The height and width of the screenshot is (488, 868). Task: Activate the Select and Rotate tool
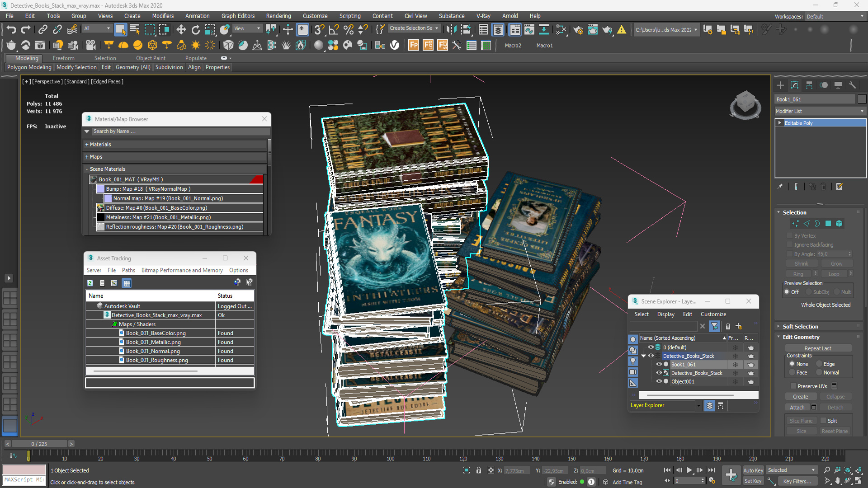point(195,30)
